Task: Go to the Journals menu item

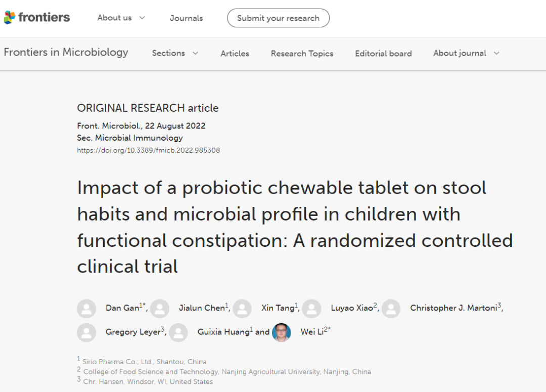Action: coord(186,18)
